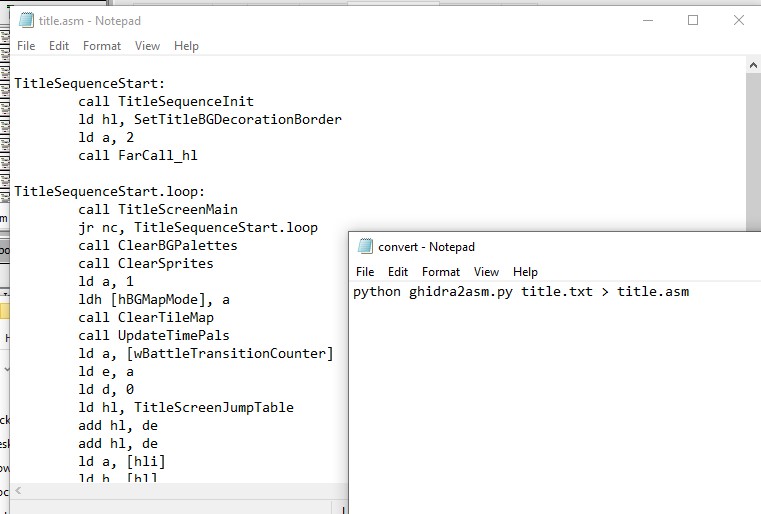Open the Help menu in title.asm window
The height and width of the screenshot is (514, 761).
click(x=186, y=46)
